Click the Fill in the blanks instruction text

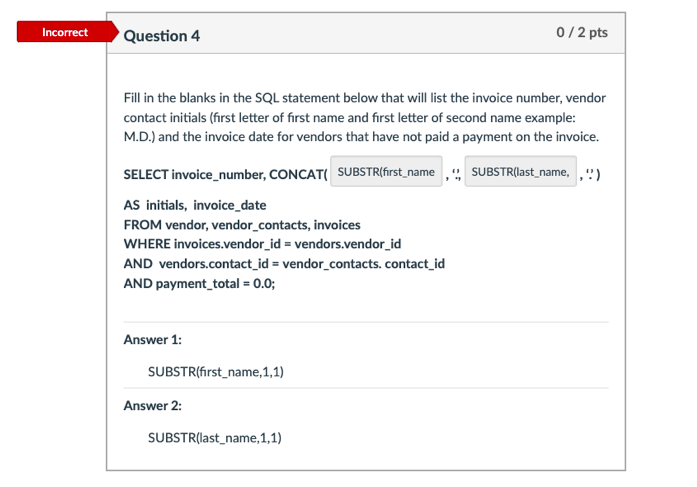coord(365,98)
